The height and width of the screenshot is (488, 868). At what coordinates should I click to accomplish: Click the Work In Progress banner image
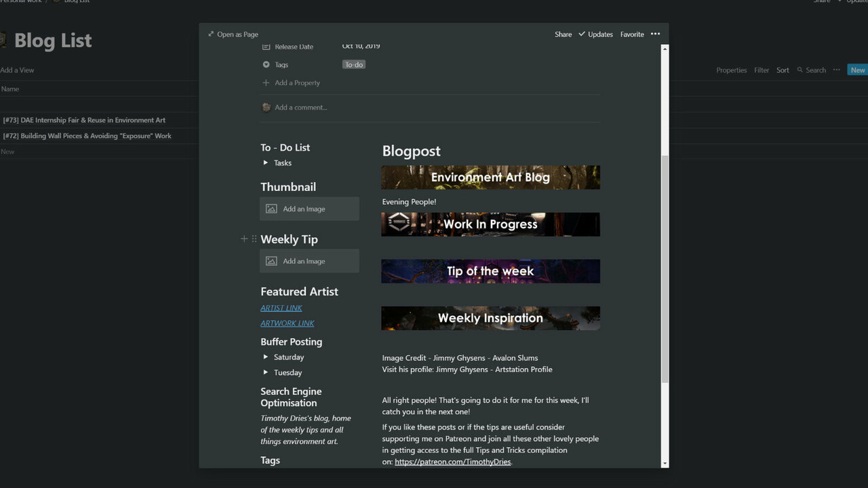(490, 224)
